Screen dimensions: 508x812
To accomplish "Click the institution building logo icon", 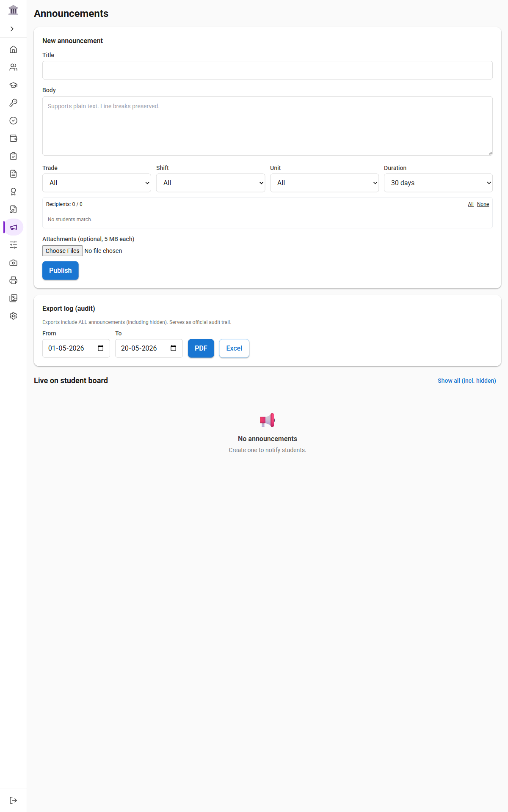I will [x=13, y=10].
